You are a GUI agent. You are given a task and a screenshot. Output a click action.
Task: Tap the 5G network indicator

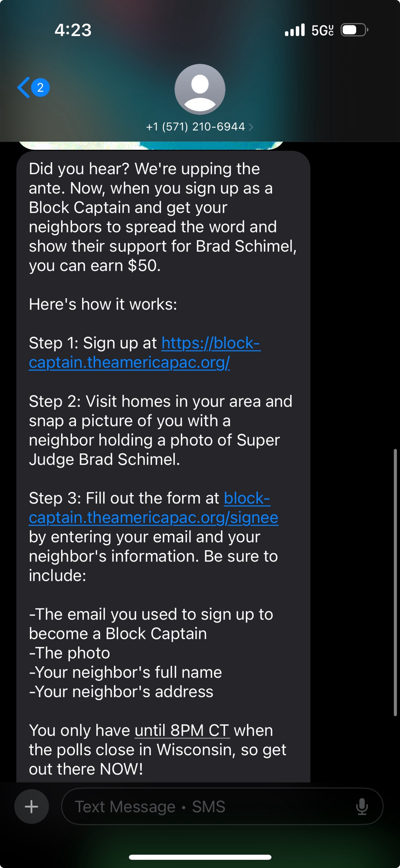click(x=322, y=30)
